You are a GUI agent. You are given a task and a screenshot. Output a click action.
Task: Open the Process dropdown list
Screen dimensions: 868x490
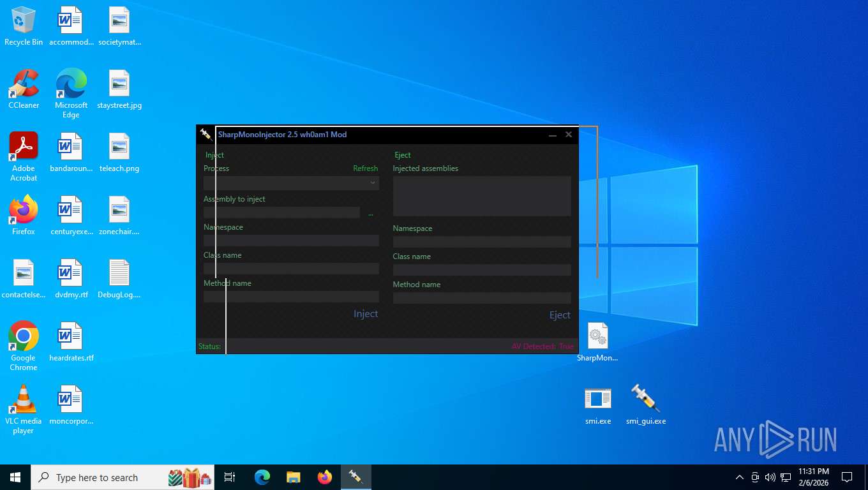pos(291,182)
